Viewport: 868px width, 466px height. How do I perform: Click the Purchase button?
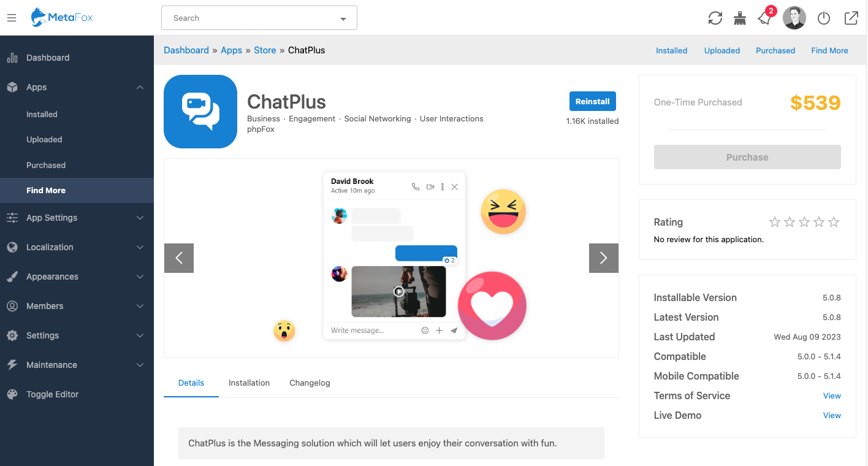click(x=747, y=157)
